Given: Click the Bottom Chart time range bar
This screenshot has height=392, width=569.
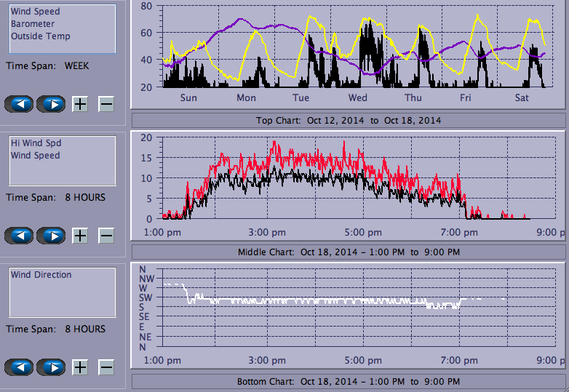Looking at the screenshot, I should pyautogui.click(x=348, y=382).
